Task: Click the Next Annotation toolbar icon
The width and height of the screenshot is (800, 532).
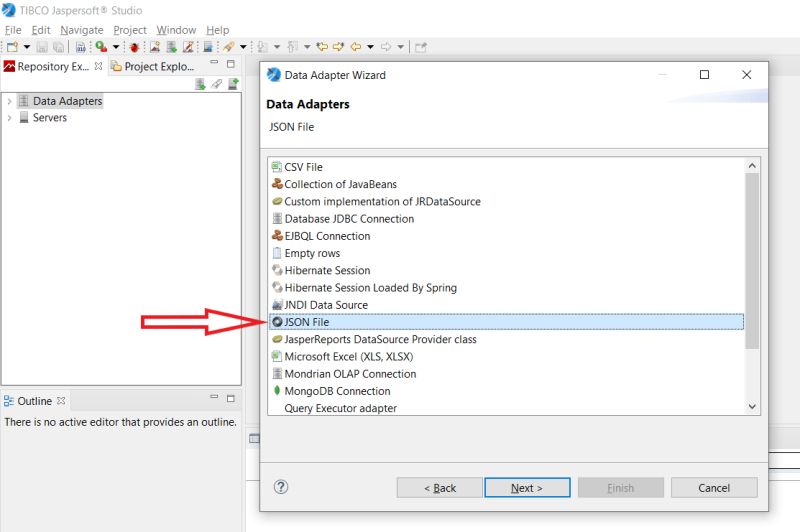Action: pos(262,47)
